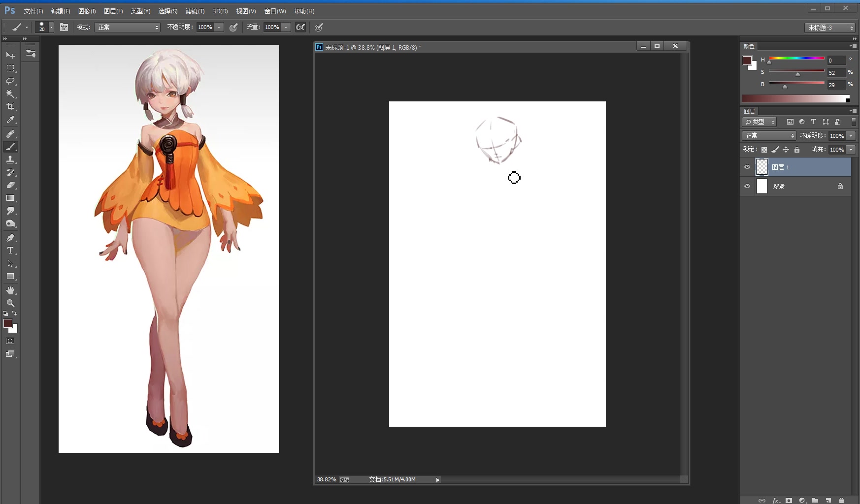Select the Rectangular Marquee tool
Viewport: 860px width, 504px height.
(x=10, y=68)
